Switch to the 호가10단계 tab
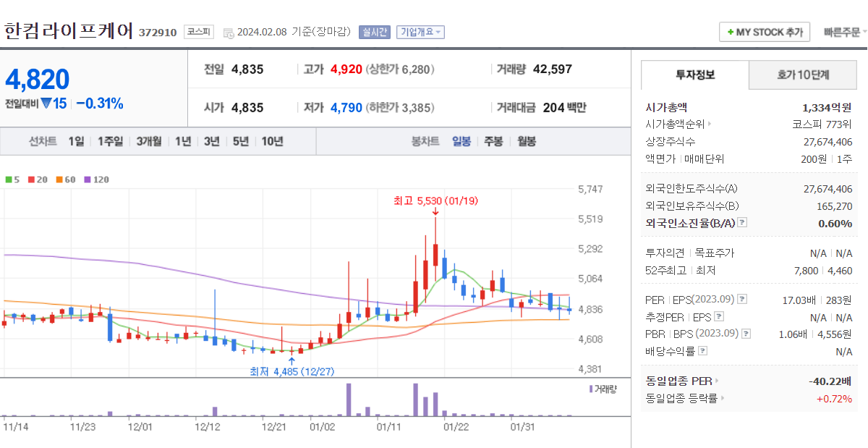Viewport: 868px width, 448px height. (803, 75)
